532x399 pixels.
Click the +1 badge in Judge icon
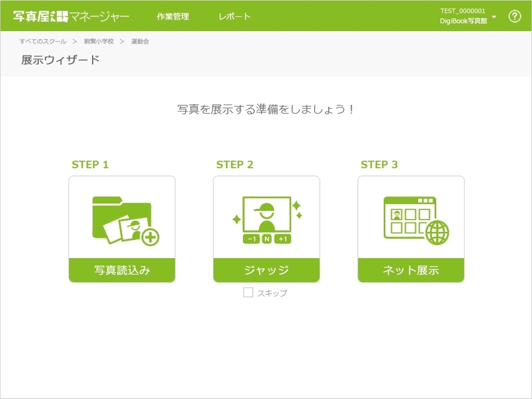point(283,239)
